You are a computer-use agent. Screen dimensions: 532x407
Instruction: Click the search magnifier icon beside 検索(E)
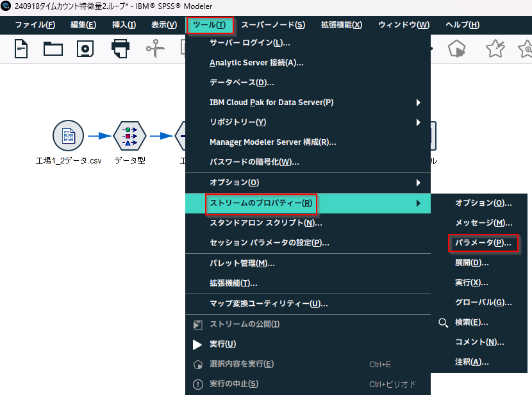coord(443,322)
